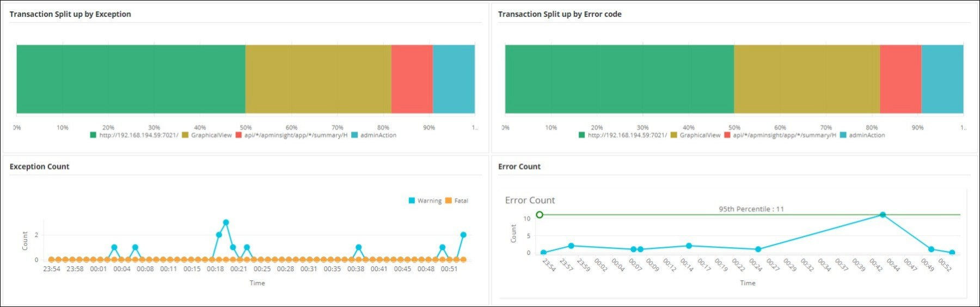Click green http segment in Exception split bar
The width and height of the screenshot is (980, 307).
tap(131, 79)
